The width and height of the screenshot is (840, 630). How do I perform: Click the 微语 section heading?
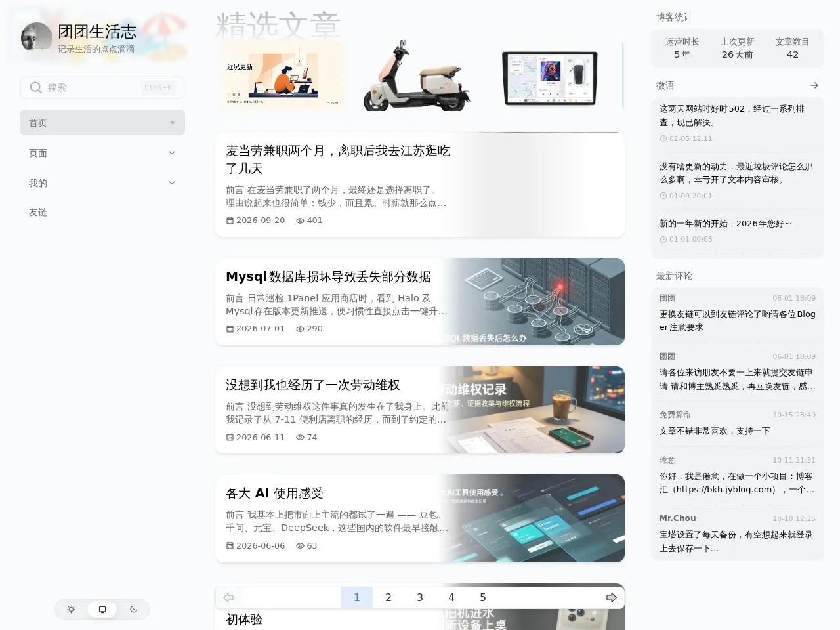click(x=665, y=85)
